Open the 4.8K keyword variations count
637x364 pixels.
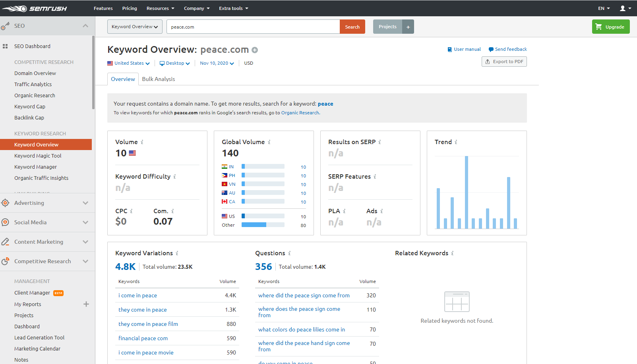point(125,267)
